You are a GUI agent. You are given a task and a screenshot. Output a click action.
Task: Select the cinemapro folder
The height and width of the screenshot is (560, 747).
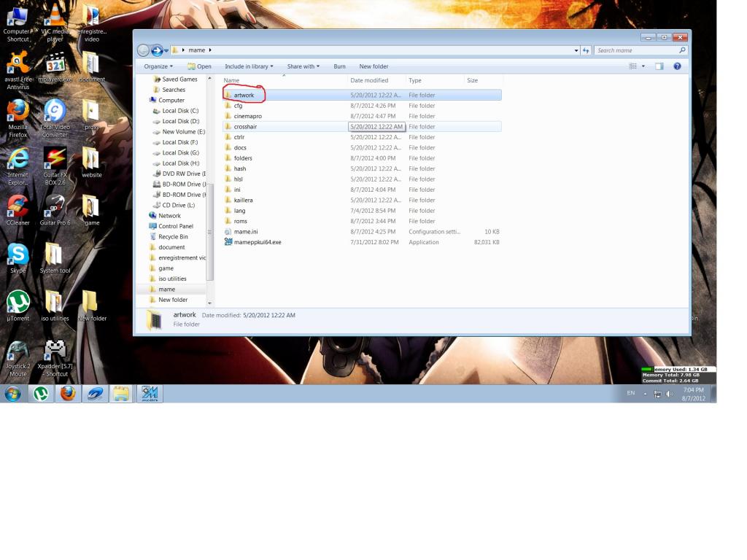[x=362, y=116]
